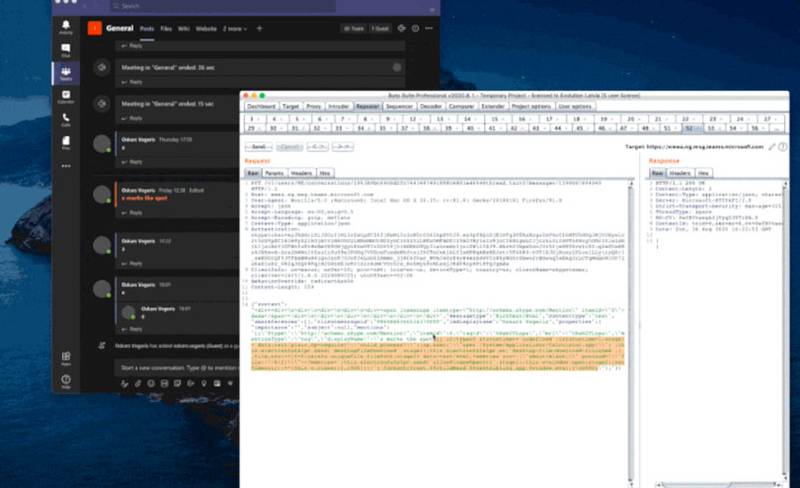
Task: Show the Request Hex view
Action: (325, 173)
